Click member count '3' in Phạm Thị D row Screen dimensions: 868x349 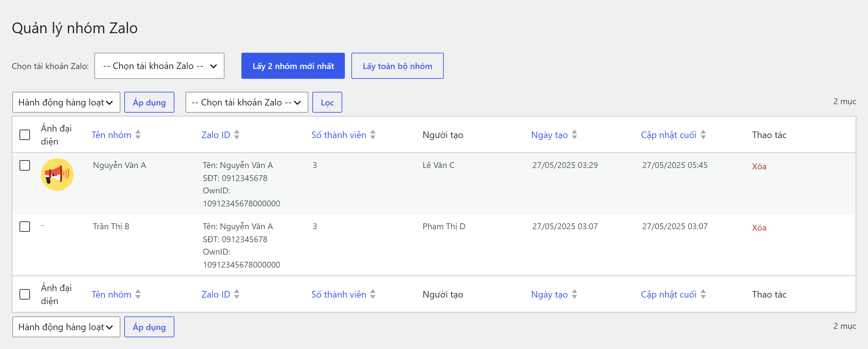(x=314, y=226)
